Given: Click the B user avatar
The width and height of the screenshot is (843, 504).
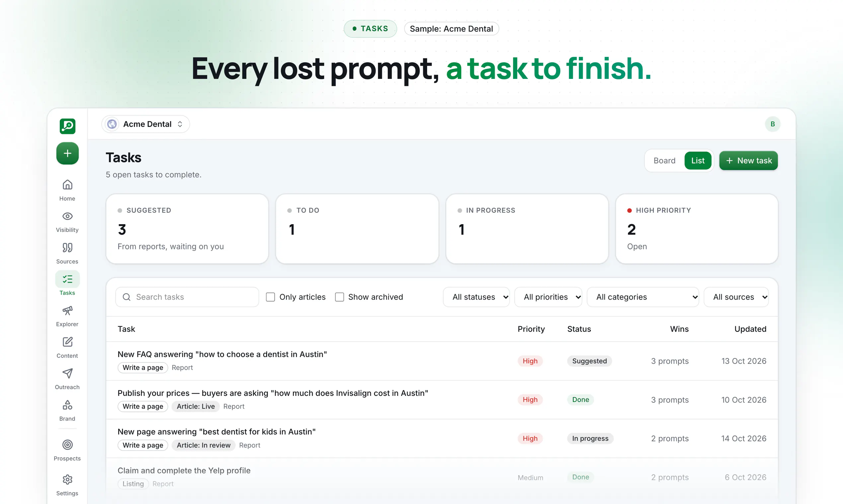Looking at the screenshot, I should pyautogui.click(x=772, y=124).
